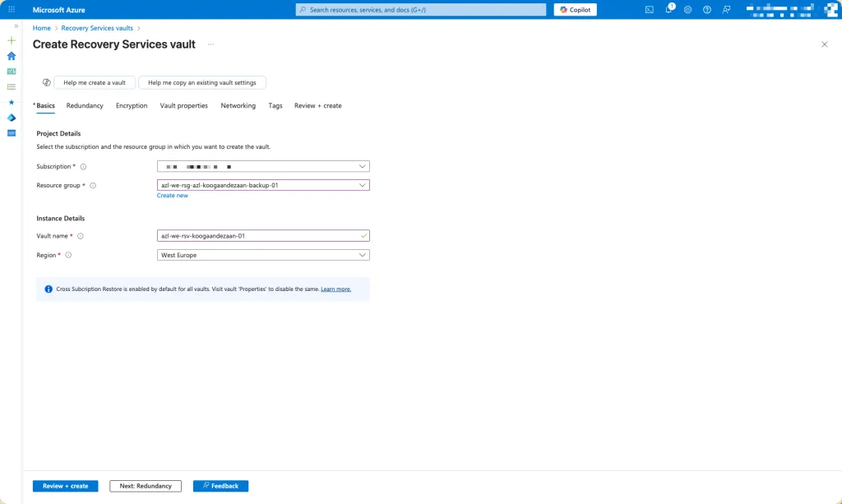Open the Azure portal waffle menu
Image resolution: width=842 pixels, height=504 pixels.
12,10
